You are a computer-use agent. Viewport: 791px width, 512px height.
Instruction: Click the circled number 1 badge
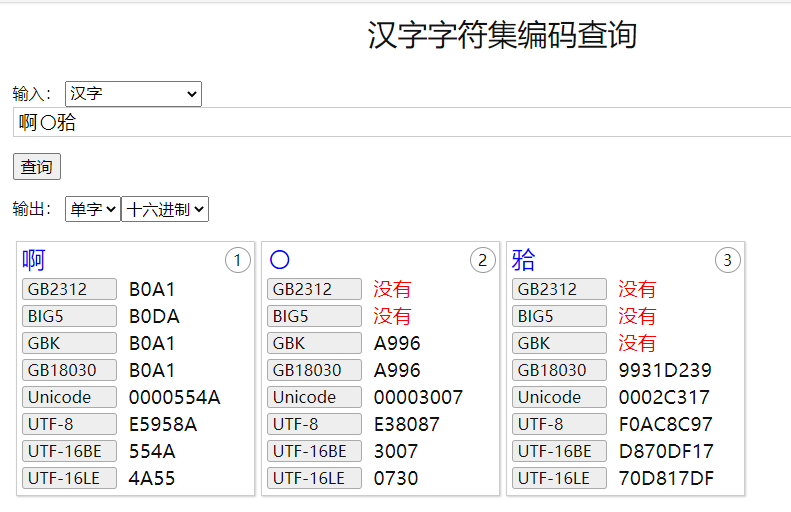click(x=237, y=261)
